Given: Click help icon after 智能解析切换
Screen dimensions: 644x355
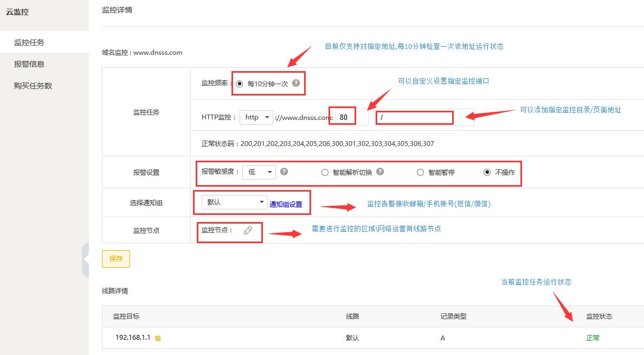Looking at the screenshot, I should coord(380,172).
